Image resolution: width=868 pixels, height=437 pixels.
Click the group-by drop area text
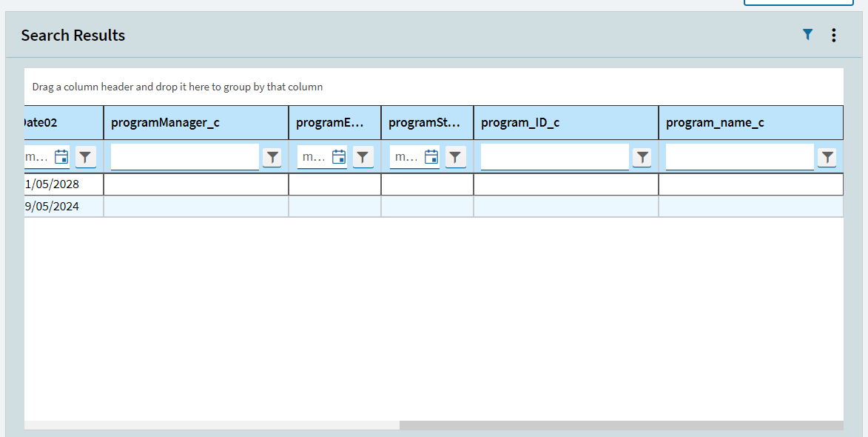coord(177,87)
